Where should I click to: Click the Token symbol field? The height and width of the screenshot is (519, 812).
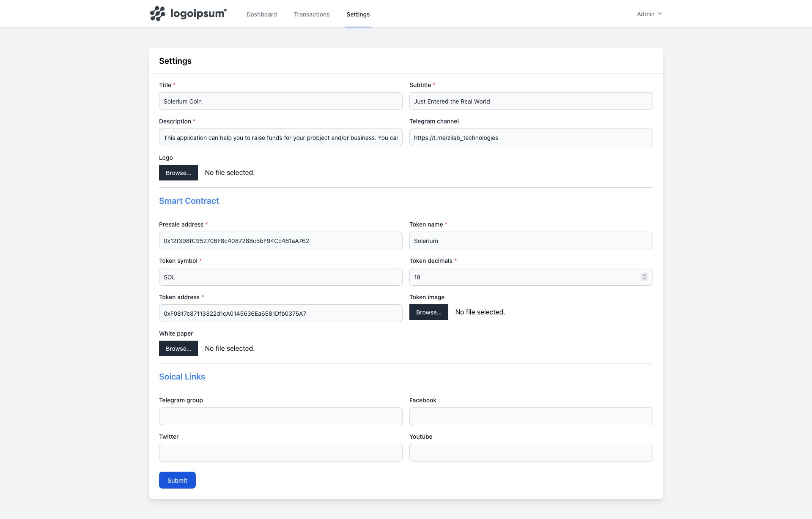[x=280, y=277]
